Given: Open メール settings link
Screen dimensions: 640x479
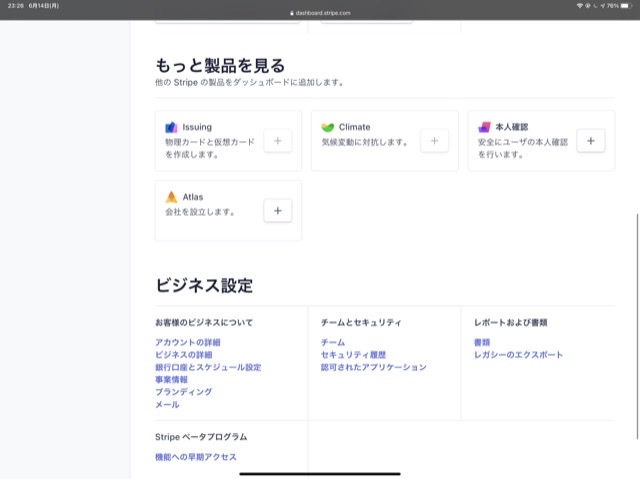Looking at the screenshot, I should tap(167, 405).
